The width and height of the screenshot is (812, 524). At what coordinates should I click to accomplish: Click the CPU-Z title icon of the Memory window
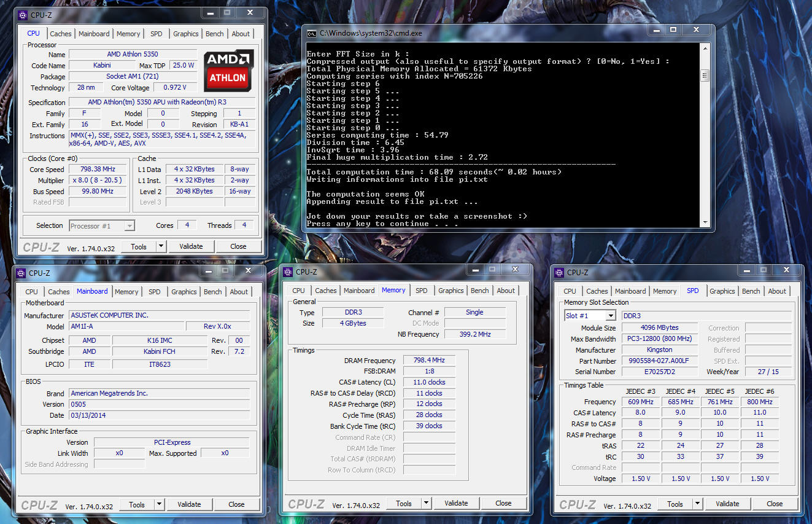[x=288, y=272]
